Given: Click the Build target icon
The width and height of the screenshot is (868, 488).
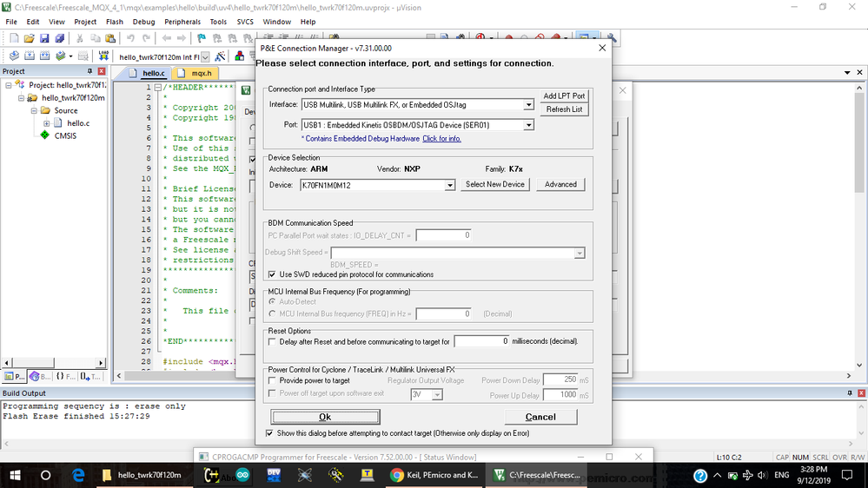Looking at the screenshot, I should 30,56.
